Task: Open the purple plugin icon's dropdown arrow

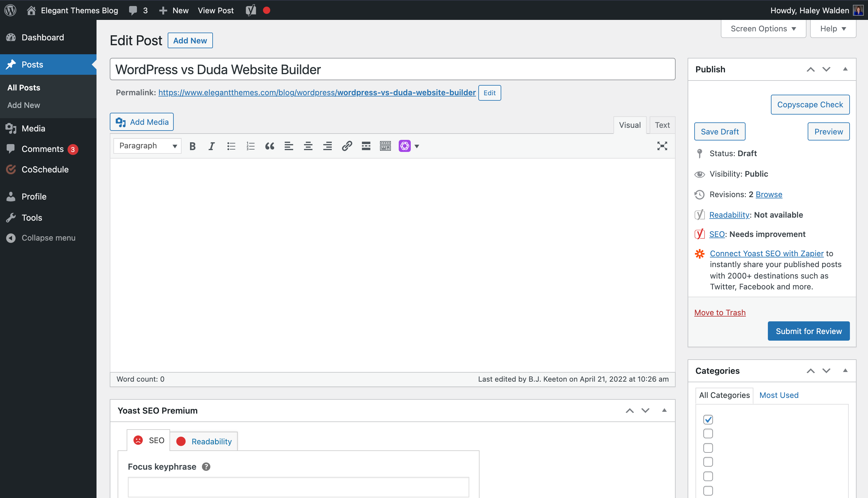Action: tap(417, 147)
